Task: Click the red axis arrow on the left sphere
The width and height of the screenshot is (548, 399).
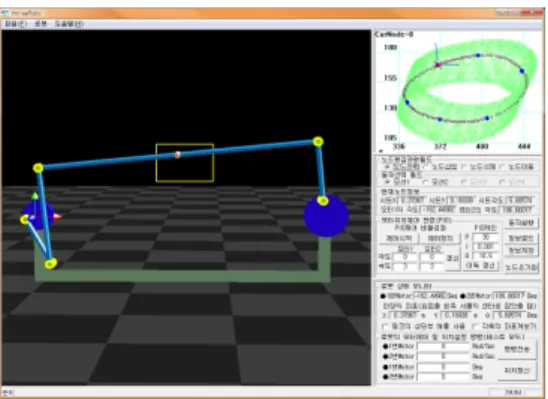Action: click(57, 217)
